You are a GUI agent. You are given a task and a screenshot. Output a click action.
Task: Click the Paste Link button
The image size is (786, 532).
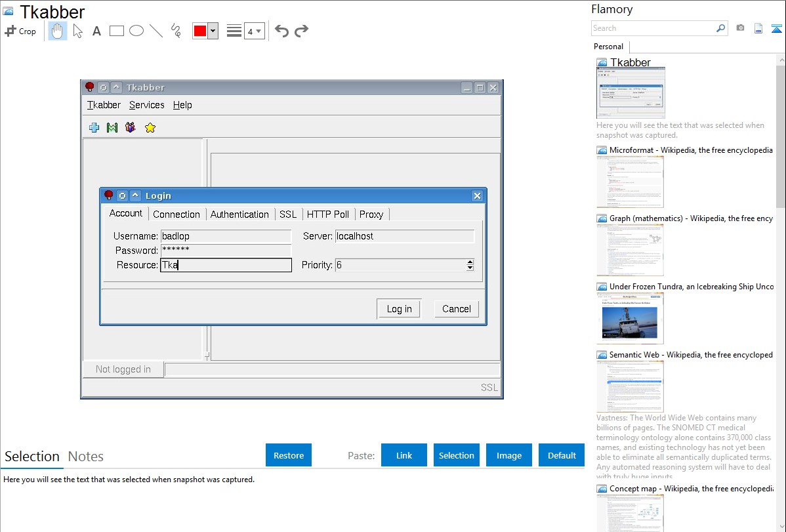tap(404, 455)
